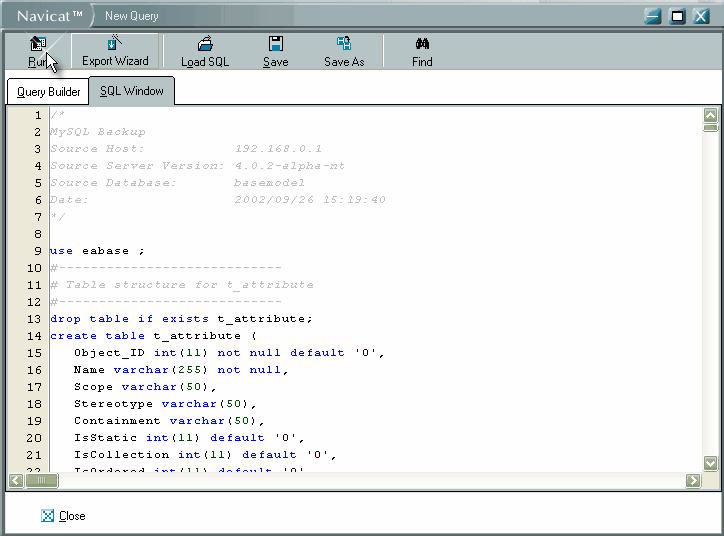Run the SQL query

click(x=38, y=51)
